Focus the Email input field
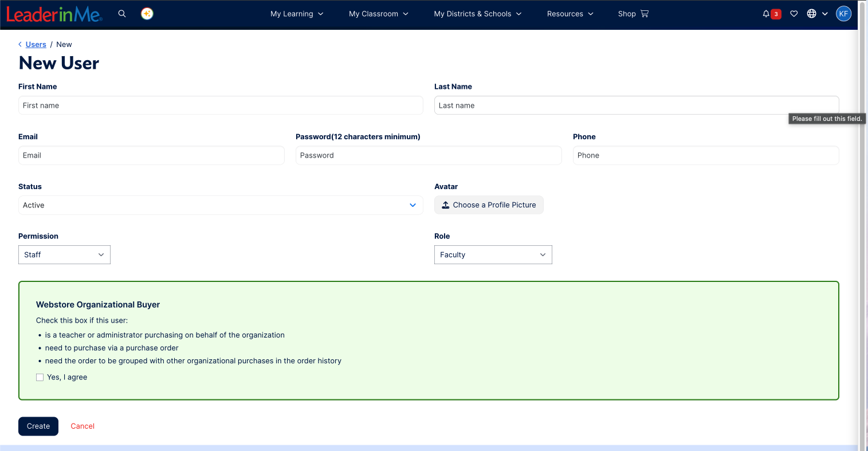868x451 pixels. click(x=151, y=155)
